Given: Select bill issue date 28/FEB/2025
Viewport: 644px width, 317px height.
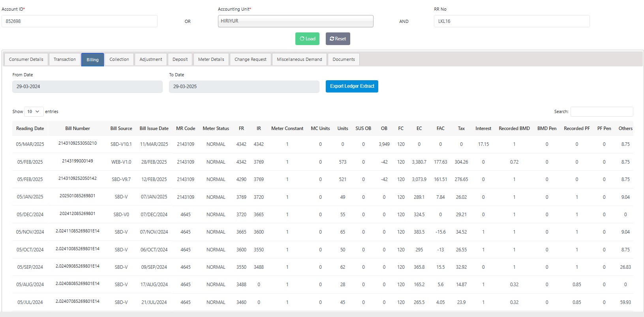Looking at the screenshot, I should (x=154, y=162).
